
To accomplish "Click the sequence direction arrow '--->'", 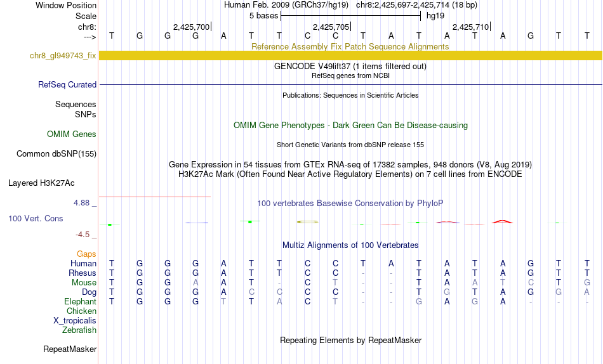I will click(x=89, y=37).
